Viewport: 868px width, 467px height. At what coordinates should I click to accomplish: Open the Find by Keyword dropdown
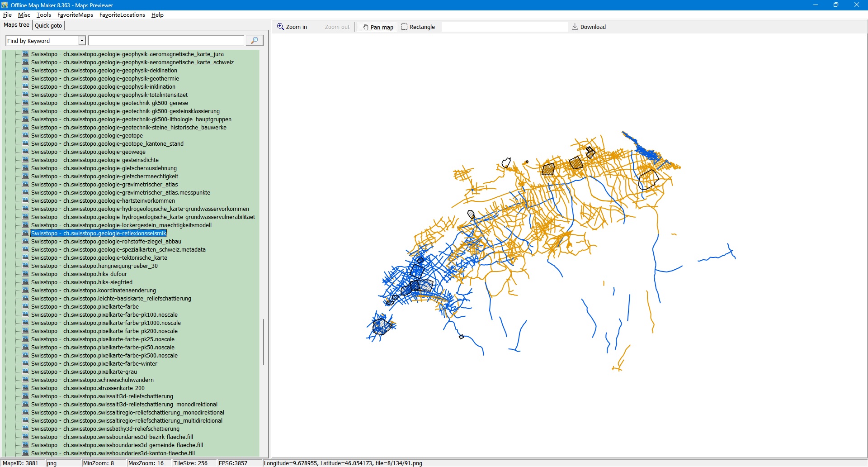(82, 41)
